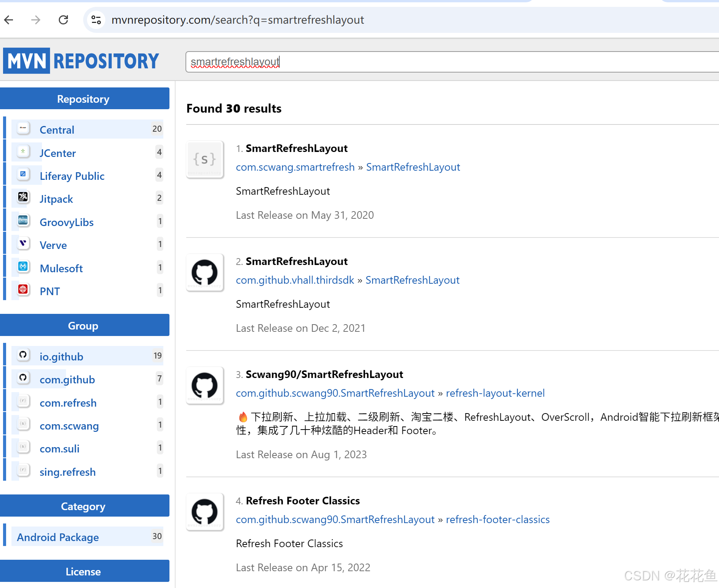The image size is (719, 588).
Task: Click the GroovyLibs repository icon
Action: [x=23, y=220]
